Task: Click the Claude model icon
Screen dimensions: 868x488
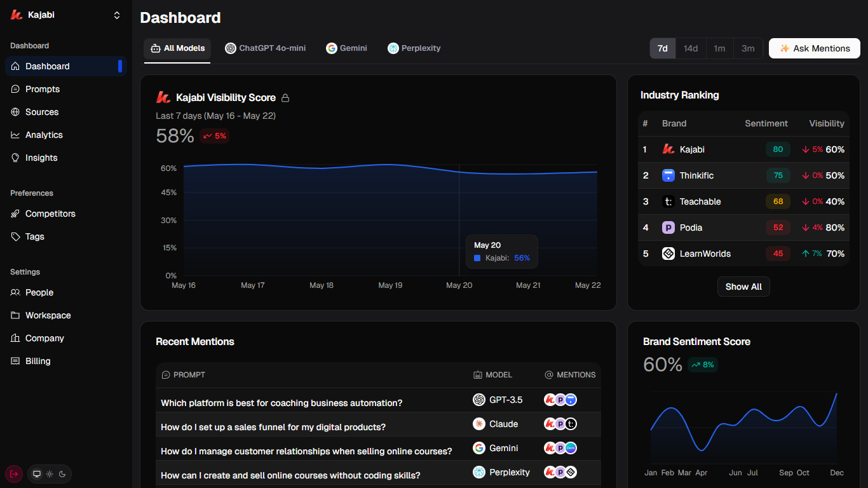Action: pyautogui.click(x=479, y=424)
